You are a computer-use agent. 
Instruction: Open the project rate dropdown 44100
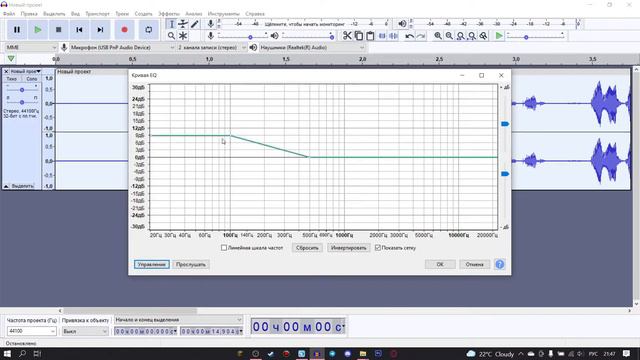[31, 331]
